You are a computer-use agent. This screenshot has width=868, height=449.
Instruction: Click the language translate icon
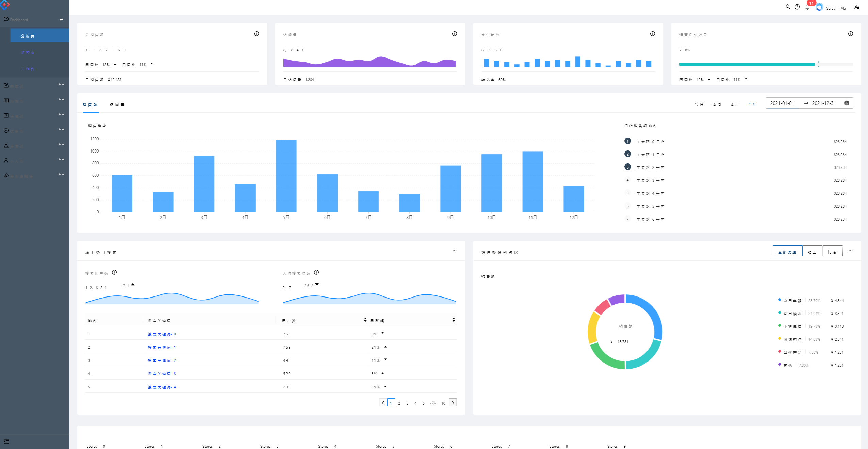point(856,7)
